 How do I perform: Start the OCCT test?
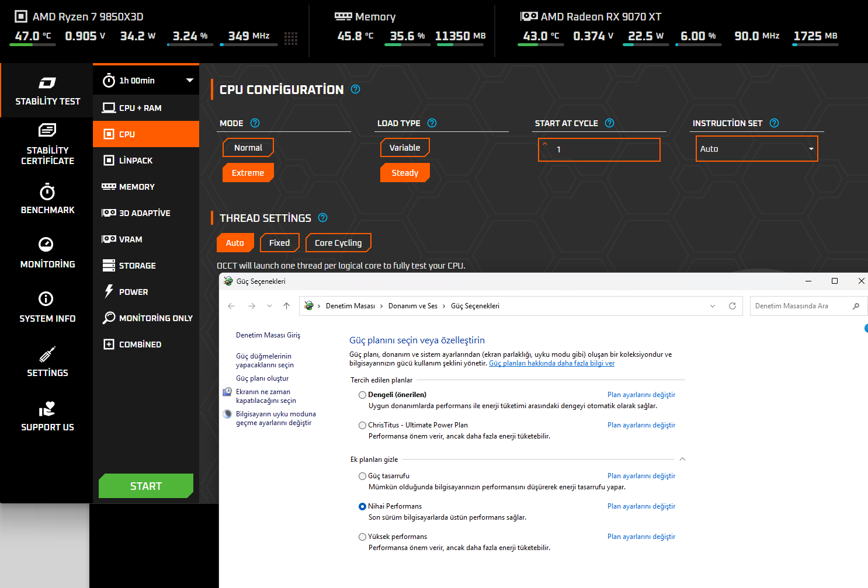[x=146, y=486]
